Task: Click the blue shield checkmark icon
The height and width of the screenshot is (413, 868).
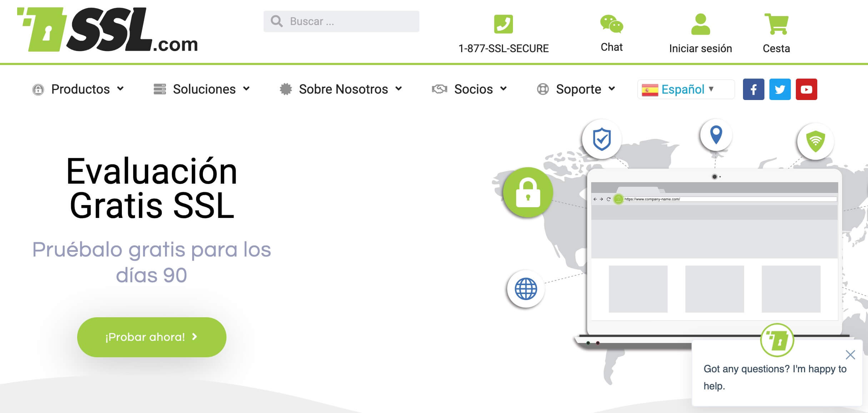Action: [602, 139]
